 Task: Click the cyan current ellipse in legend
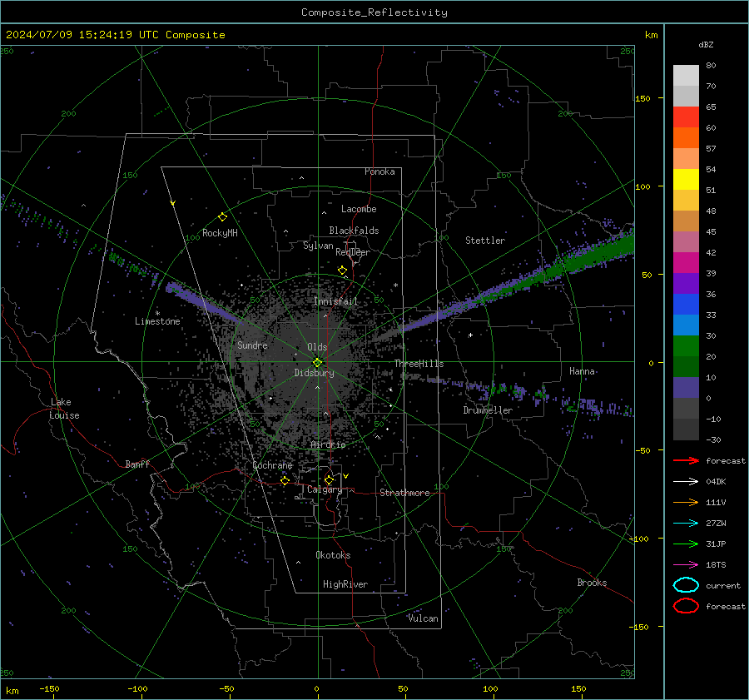click(686, 585)
